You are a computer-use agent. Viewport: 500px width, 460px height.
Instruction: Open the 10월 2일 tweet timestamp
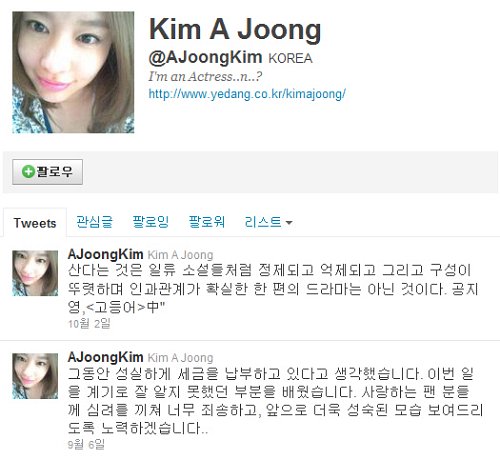[89, 323]
